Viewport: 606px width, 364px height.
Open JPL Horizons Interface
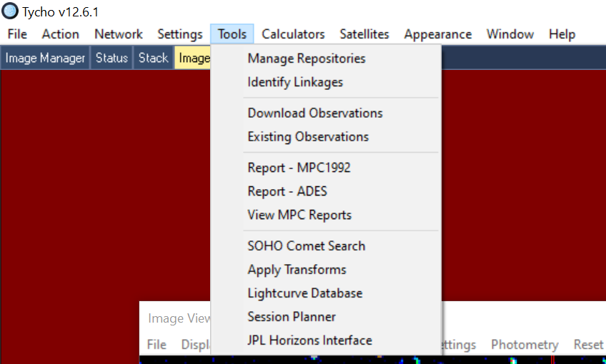click(309, 340)
